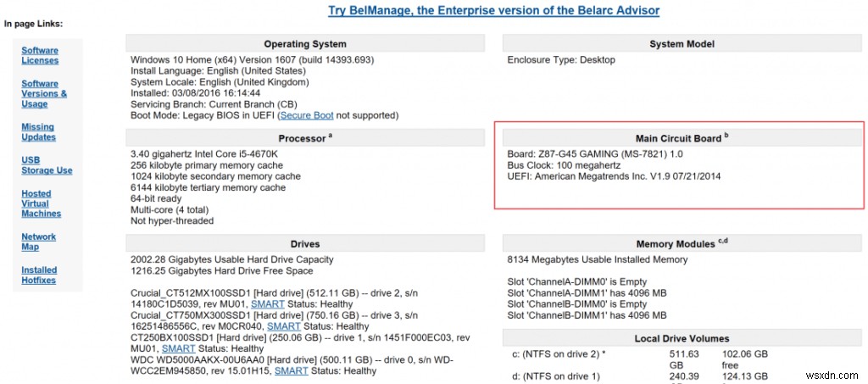Open SMART link for WDC drive rev 15.01H15
Image resolution: width=868 pixels, height=384 pixels.
(291, 370)
